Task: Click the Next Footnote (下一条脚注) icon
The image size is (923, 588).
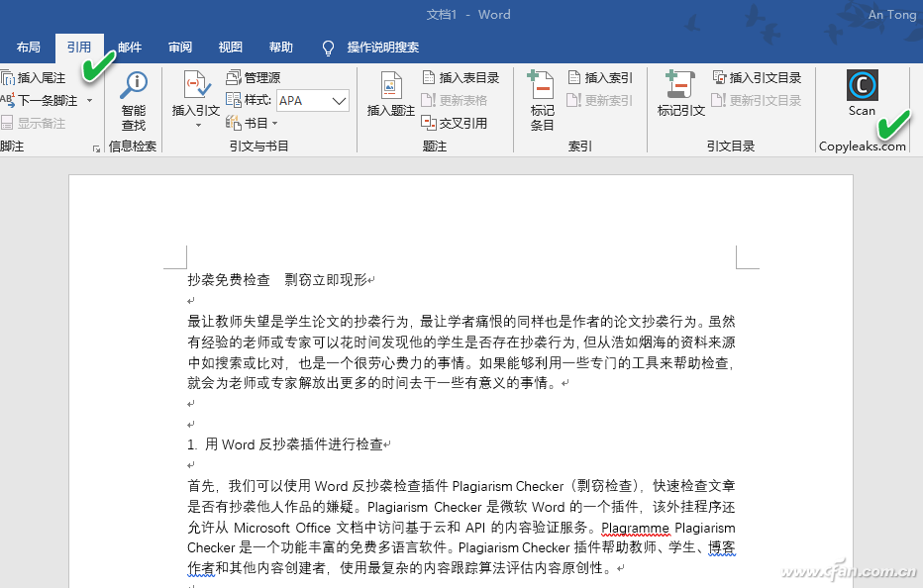Action: click(8, 101)
